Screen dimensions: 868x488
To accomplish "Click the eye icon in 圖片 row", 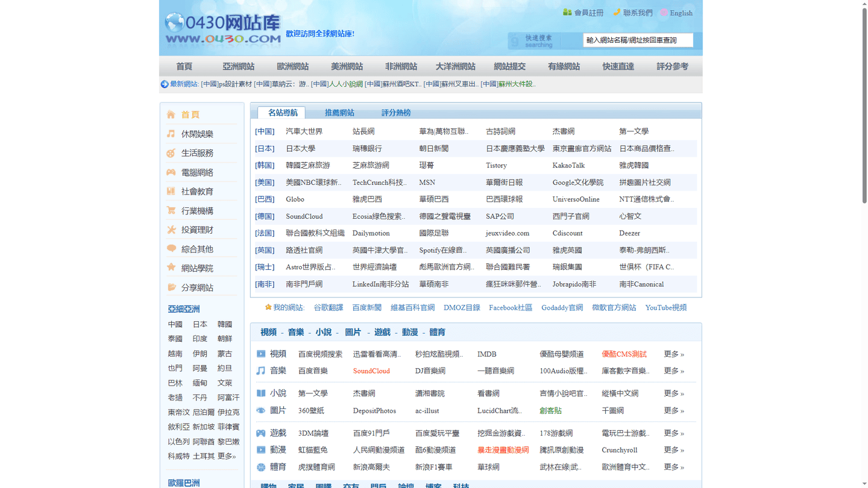I will point(261,410).
